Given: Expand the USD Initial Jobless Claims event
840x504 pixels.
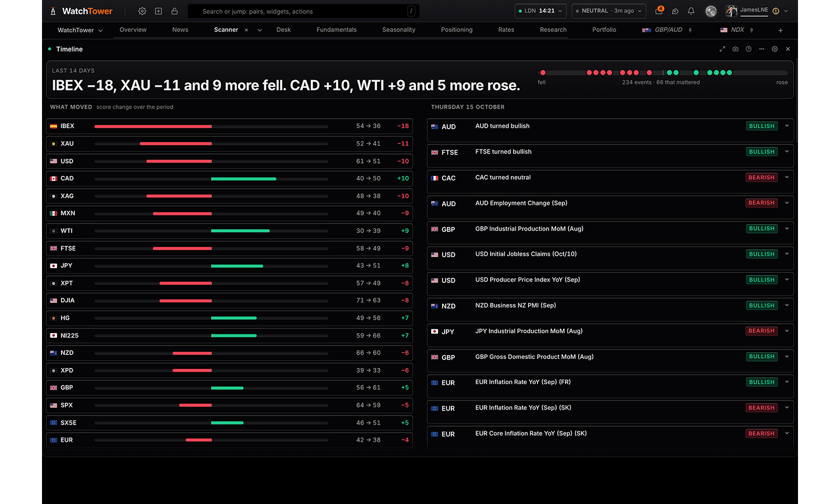Looking at the screenshot, I should [787, 254].
